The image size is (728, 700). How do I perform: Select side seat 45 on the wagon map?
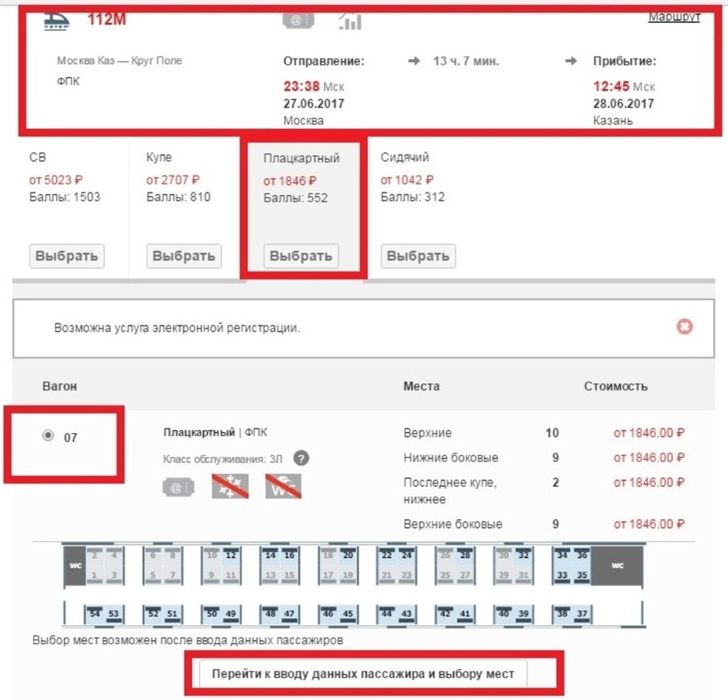(x=348, y=614)
